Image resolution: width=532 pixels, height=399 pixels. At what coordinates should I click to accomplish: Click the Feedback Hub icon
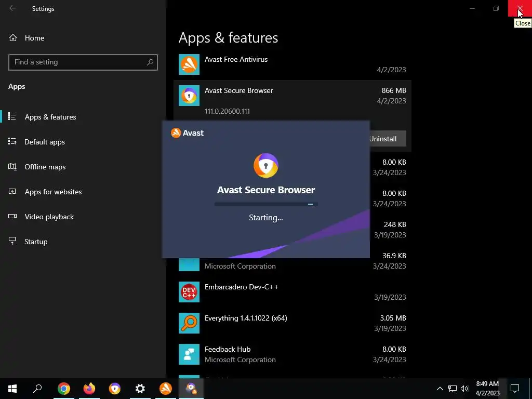tap(189, 354)
